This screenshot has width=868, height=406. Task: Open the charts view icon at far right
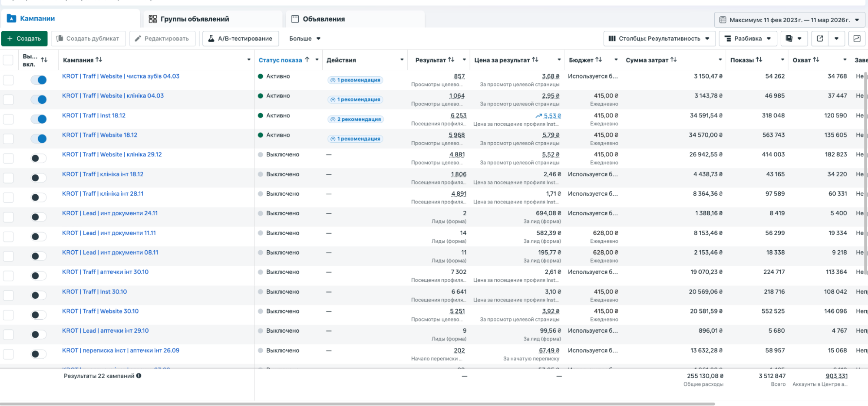tap(857, 39)
